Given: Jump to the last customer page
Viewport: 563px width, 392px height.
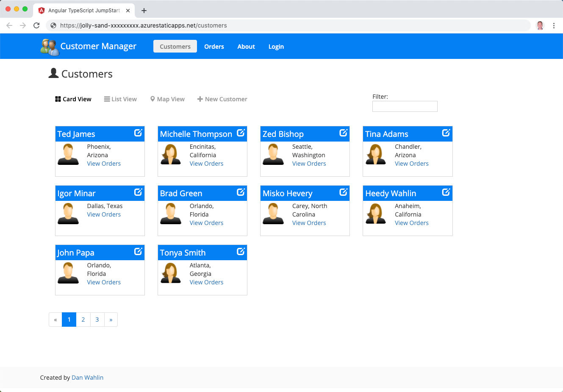Looking at the screenshot, I should 111,320.
